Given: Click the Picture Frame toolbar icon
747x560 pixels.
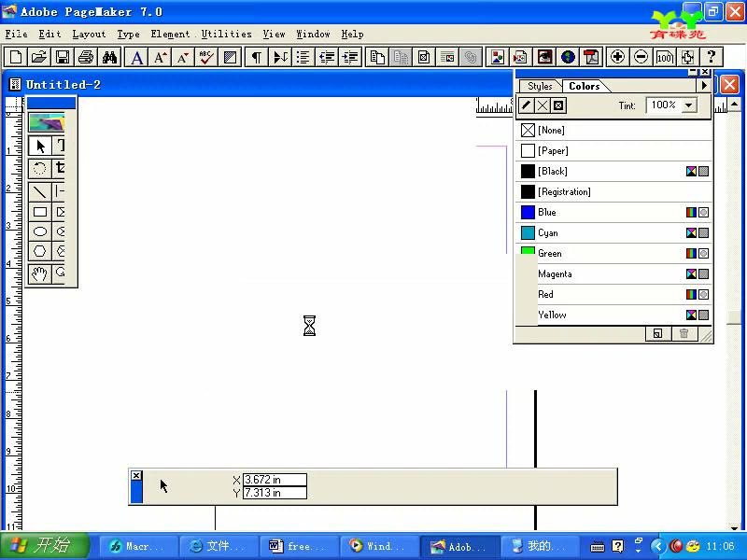Looking at the screenshot, I should (424, 58).
